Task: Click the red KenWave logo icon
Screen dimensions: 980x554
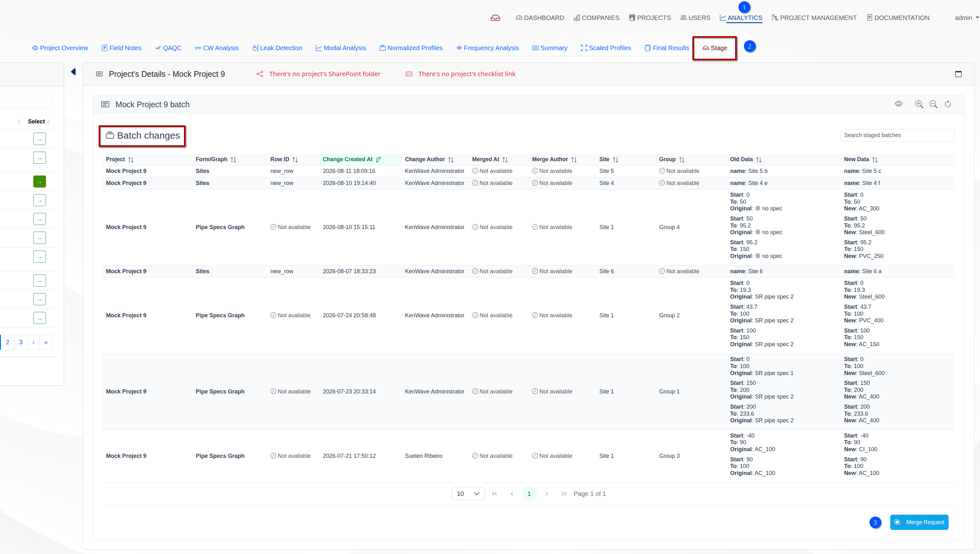Action: tap(495, 18)
